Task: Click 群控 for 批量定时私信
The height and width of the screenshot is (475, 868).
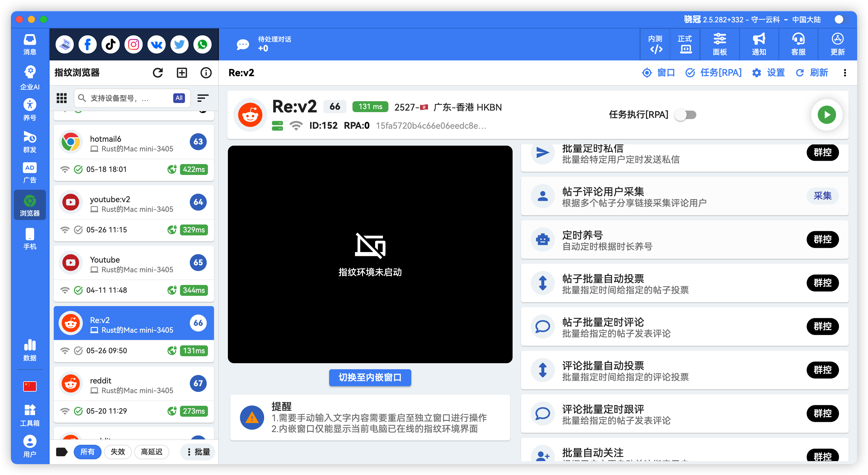Action: tap(822, 152)
